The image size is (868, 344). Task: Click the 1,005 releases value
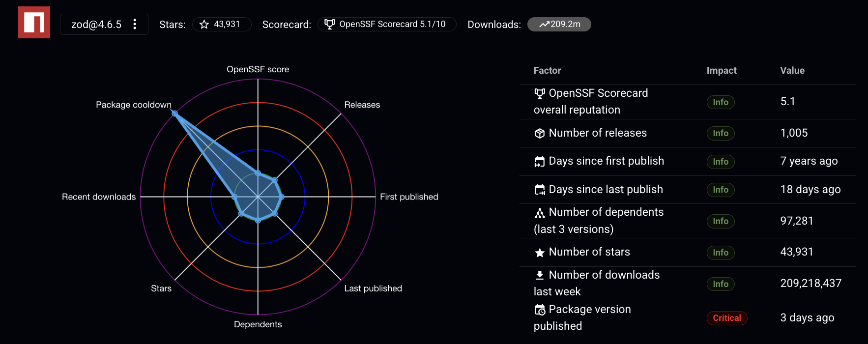[794, 133]
